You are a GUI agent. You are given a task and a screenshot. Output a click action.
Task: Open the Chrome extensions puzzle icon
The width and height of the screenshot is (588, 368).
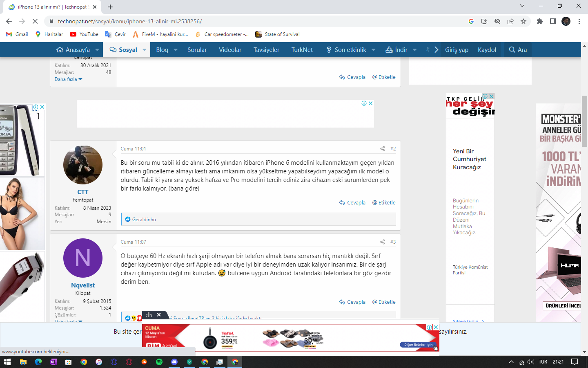540,21
